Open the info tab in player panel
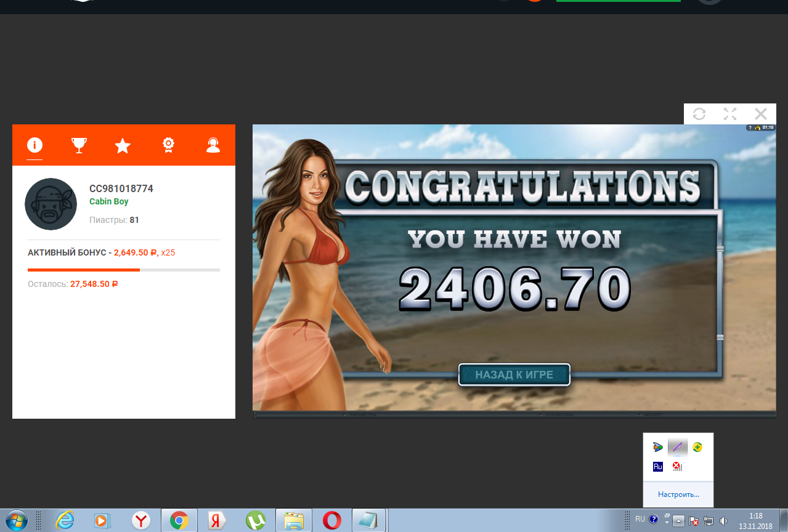This screenshot has height=532, width=788. pyautogui.click(x=35, y=145)
